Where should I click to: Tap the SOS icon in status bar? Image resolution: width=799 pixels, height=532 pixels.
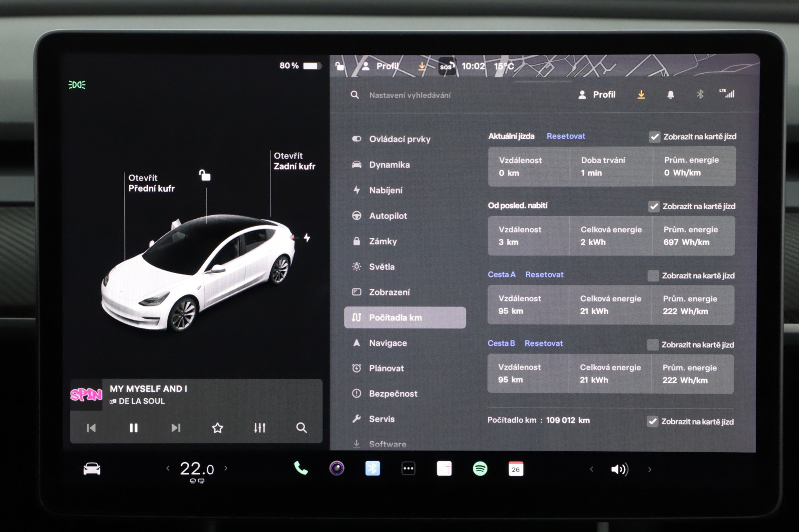(x=446, y=66)
